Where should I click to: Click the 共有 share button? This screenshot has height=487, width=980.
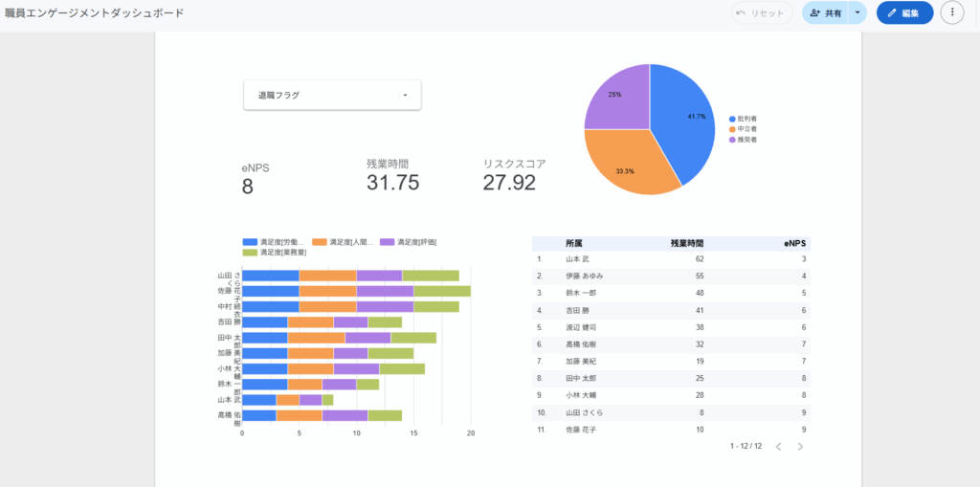[x=825, y=13]
